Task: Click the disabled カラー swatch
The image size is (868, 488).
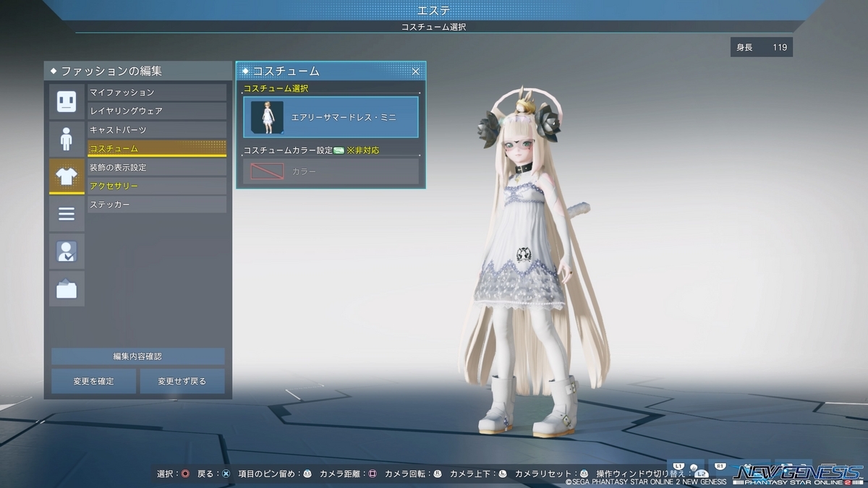Action: click(x=267, y=171)
